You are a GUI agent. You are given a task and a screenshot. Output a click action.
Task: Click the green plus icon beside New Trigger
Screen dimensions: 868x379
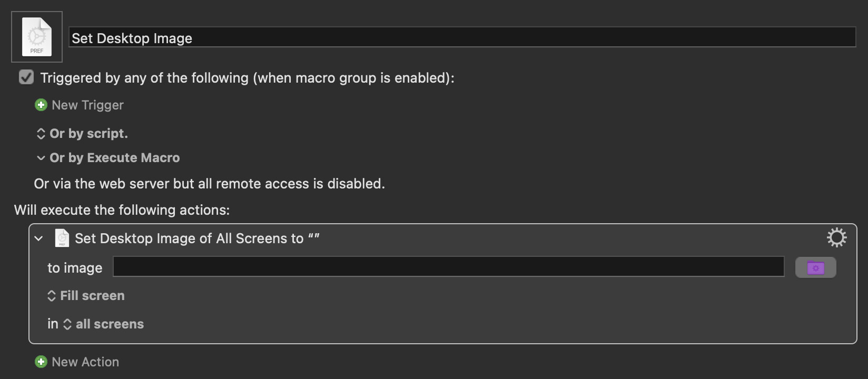click(41, 105)
